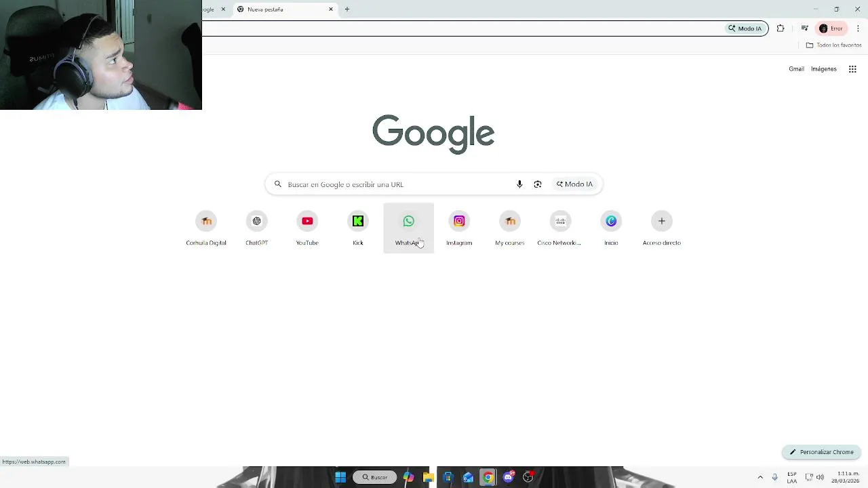Click the taskbar Buscar search box
This screenshot has height=488, width=868.
pyautogui.click(x=374, y=477)
